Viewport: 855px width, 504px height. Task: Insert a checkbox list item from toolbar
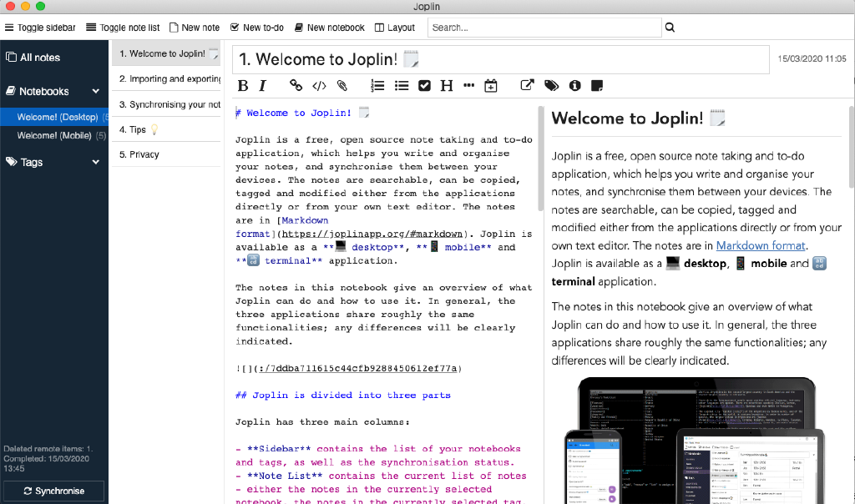pos(424,85)
